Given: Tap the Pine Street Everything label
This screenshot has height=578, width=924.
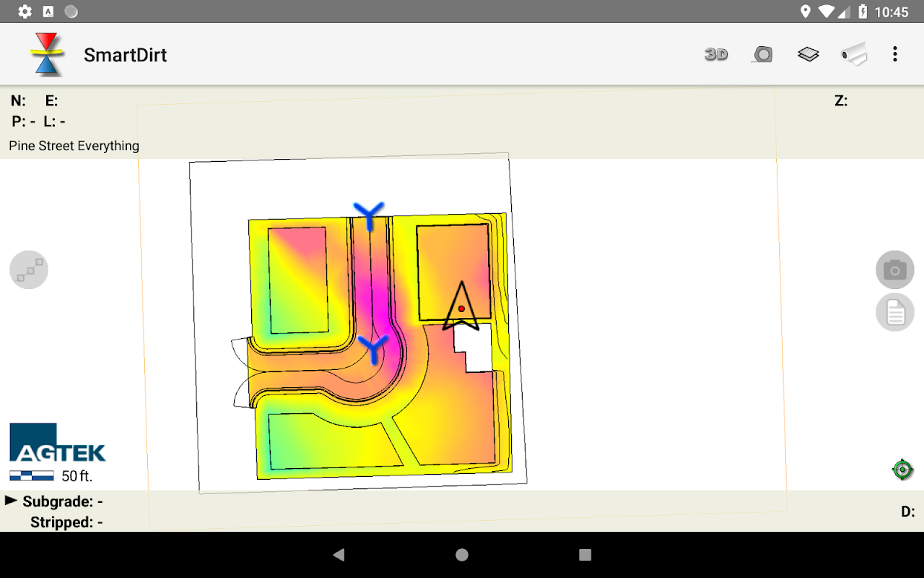Looking at the screenshot, I should tap(74, 146).
